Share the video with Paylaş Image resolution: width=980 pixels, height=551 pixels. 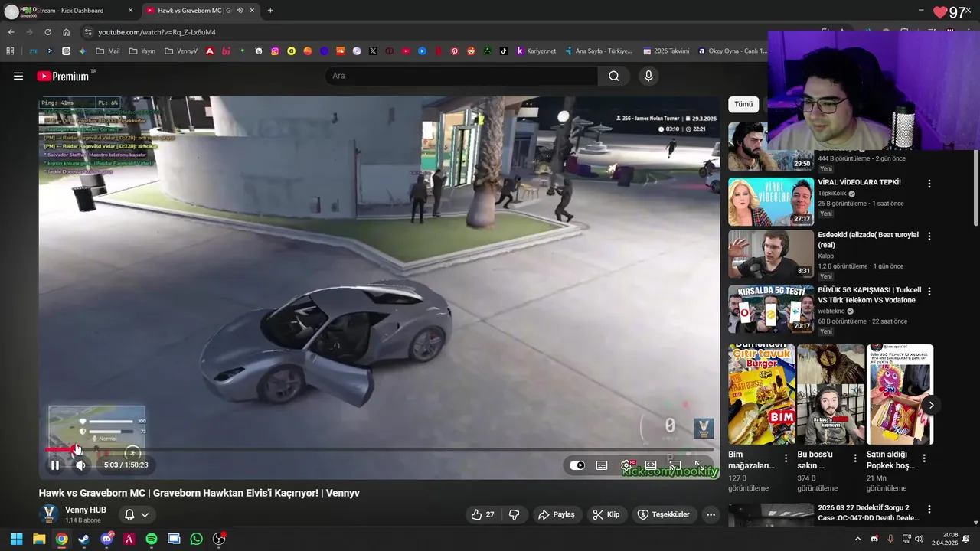[557, 514]
